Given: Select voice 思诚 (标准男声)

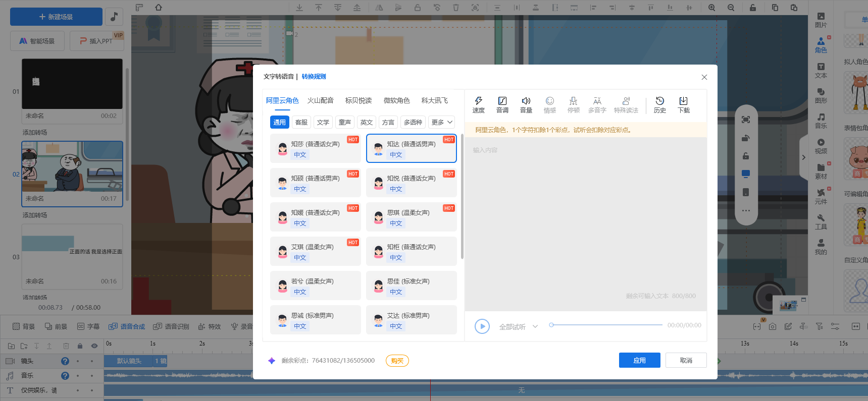Looking at the screenshot, I should (315, 320).
